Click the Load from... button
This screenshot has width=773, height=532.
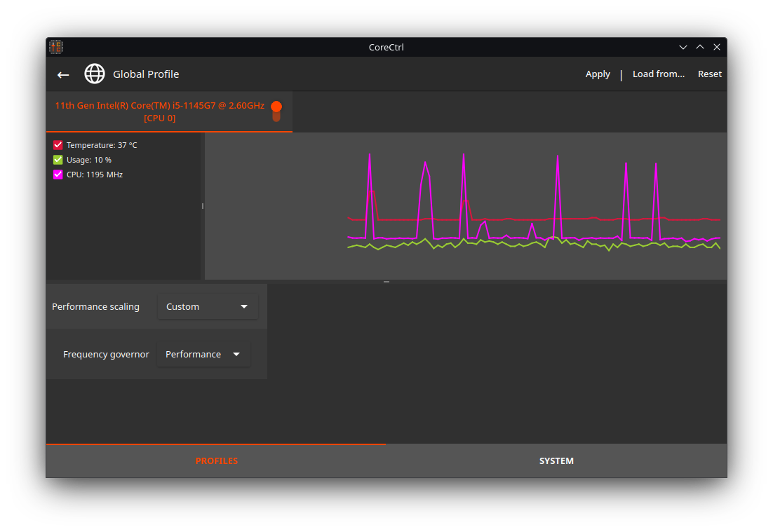[658, 74]
